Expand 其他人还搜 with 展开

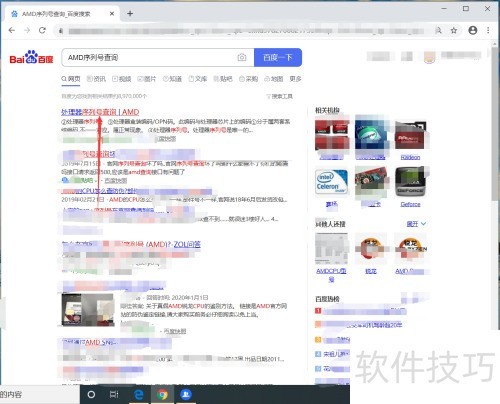[x=416, y=224]
